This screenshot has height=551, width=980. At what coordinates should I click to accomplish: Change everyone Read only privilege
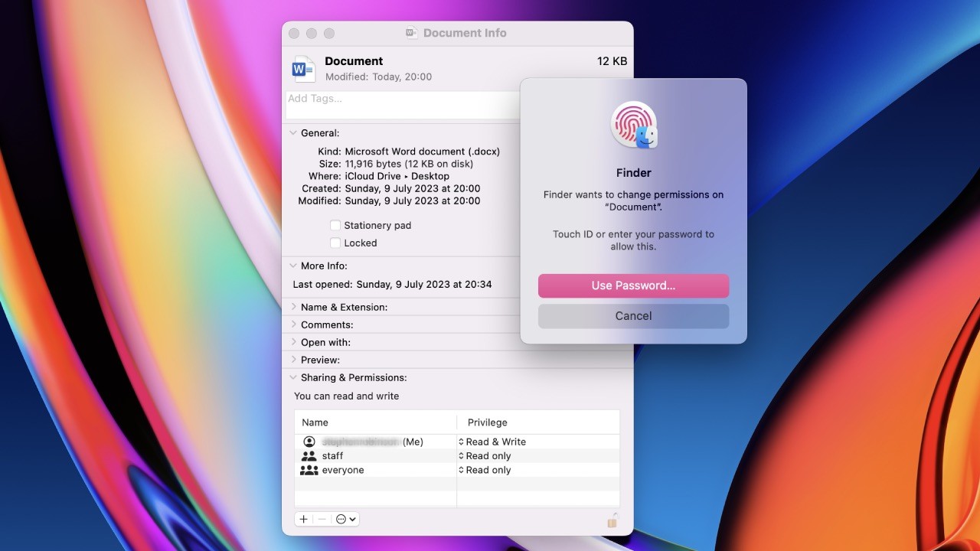coord(485,470)
